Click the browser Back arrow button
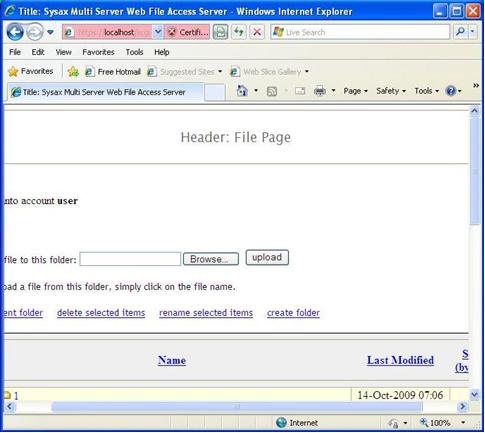This screenshot has height=433, width=485. (x=15, y=32)
